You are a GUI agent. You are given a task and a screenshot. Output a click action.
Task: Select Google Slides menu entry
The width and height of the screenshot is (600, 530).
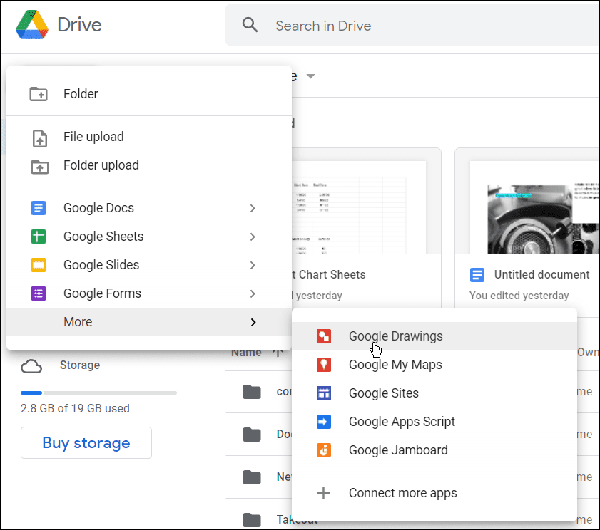pyautogui.click(x=149, y=265)
